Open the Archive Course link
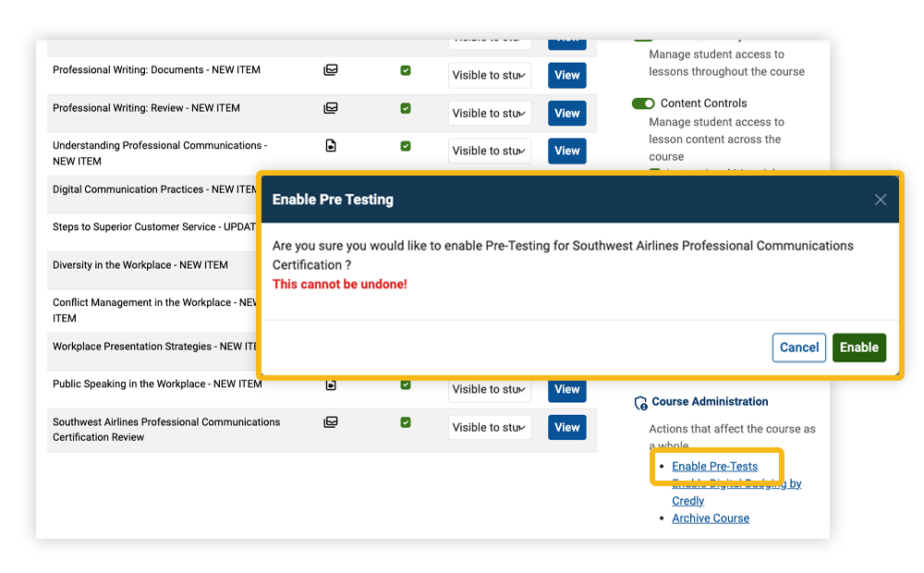Screen dimensions: 924x573 coord(711,518)
